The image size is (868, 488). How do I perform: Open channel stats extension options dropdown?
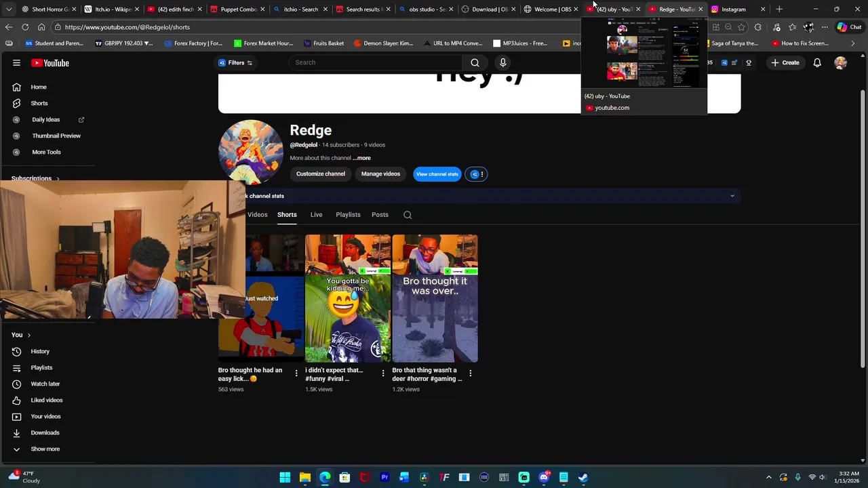point(475,174)
